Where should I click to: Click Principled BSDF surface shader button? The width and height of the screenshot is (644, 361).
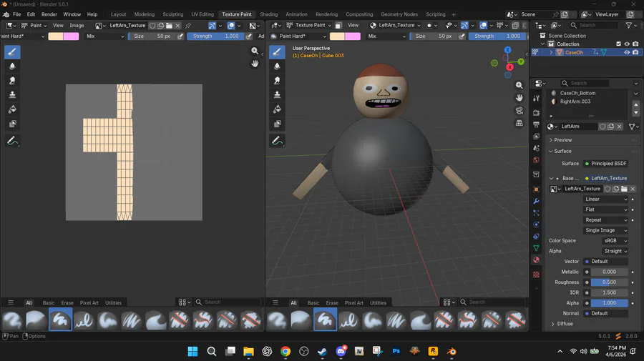(606, 164)
